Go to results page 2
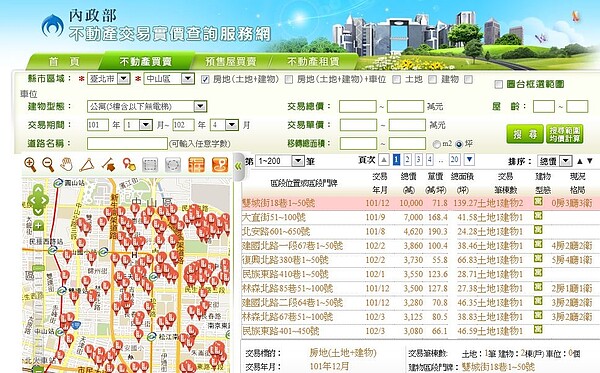Viewport: 600px width, 373px height. pos(408,160)
